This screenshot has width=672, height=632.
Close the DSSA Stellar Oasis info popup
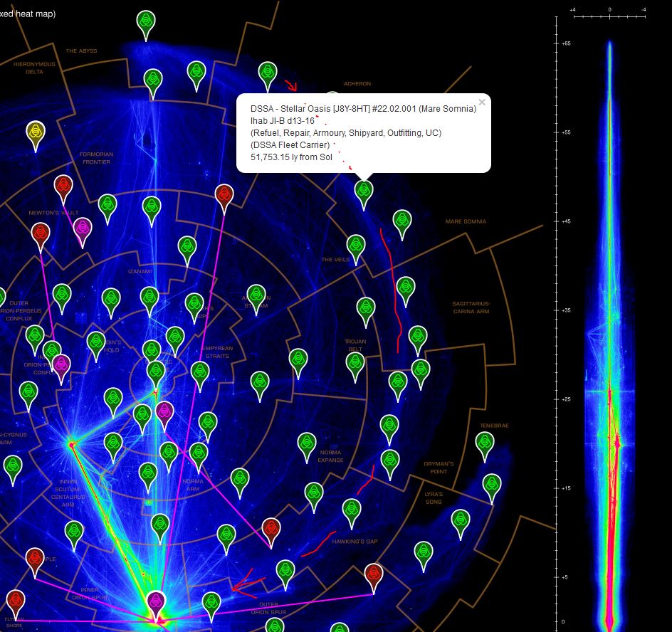coord(482,102)
